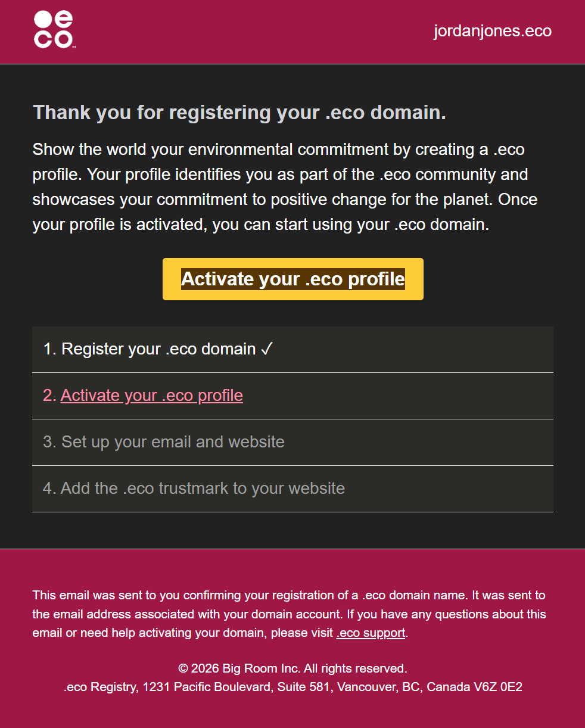Click the number 3 before Set up step
Image resolution: width=585 pixels, height=728 pixels.
[x=48, y=442]
